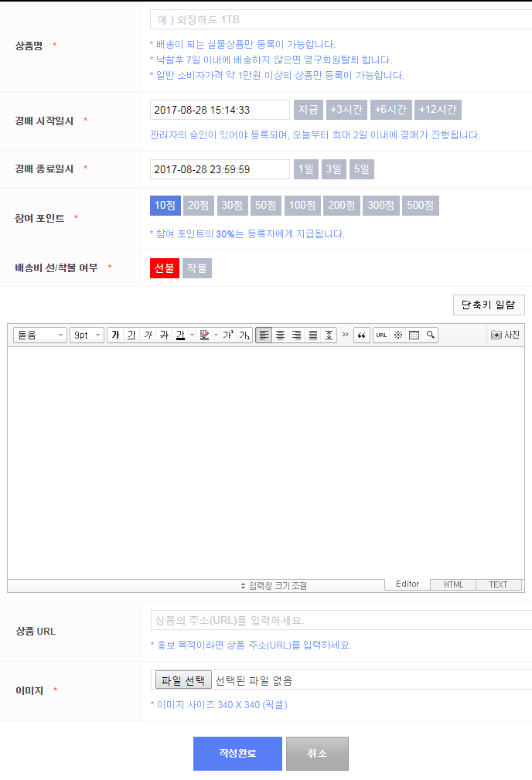Open find and replace tool
Screen dimensions: 532x780
431,336
